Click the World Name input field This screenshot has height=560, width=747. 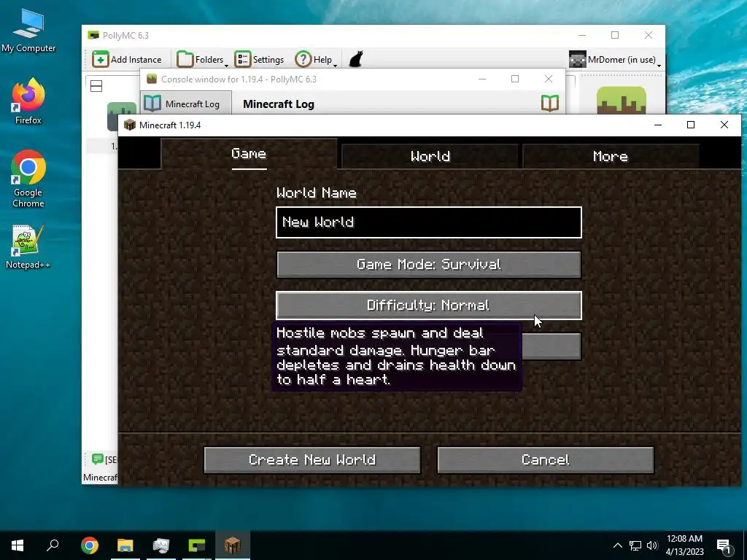click(428, 222)
